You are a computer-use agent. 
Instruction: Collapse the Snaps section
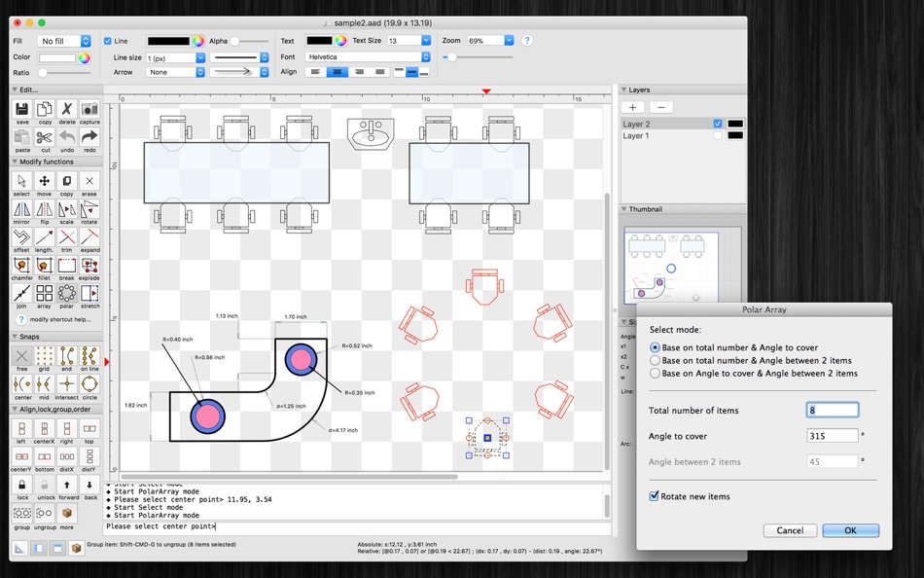point(15,337)
